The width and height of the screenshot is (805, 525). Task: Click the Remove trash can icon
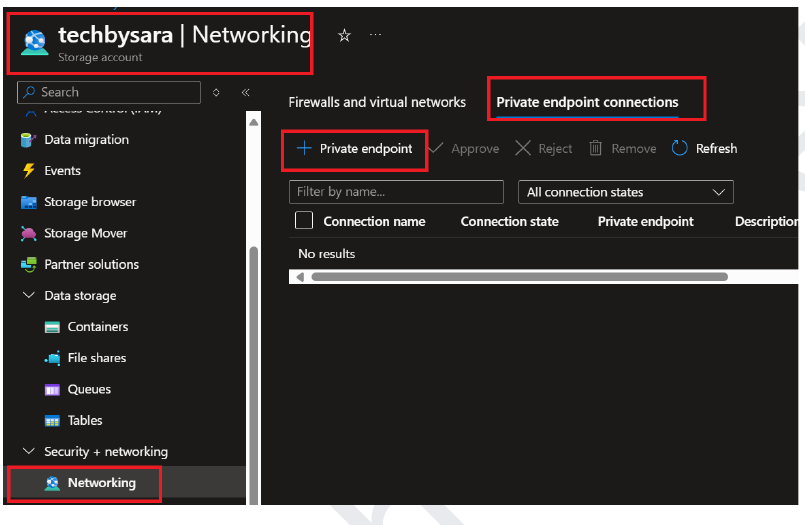pyautogui.click(x=595, y=148)
